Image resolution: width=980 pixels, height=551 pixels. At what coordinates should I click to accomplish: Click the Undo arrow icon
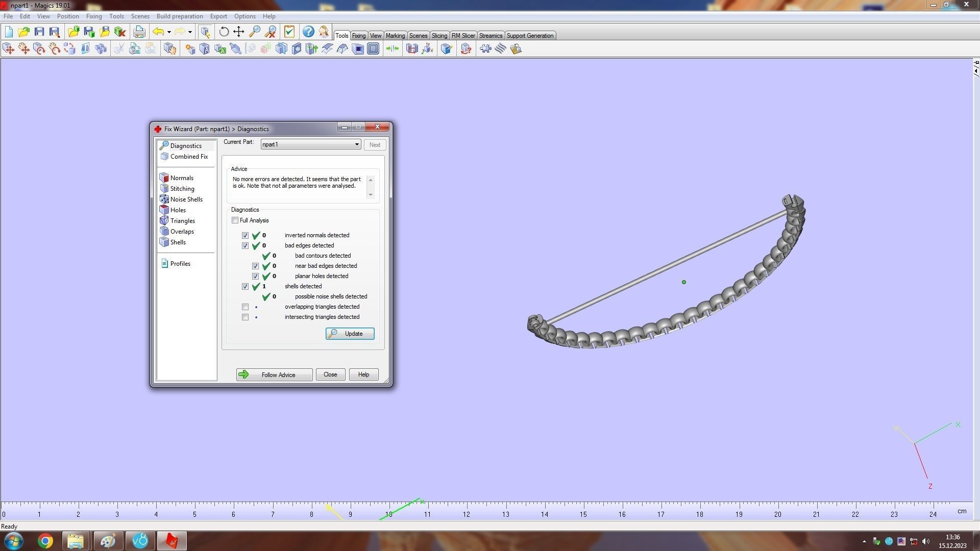coord(158,32)
